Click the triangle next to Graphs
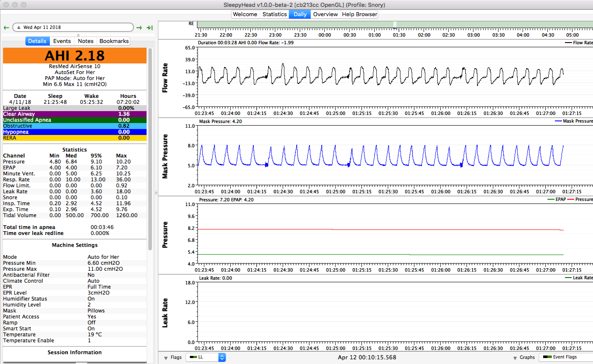The height and width of the screenshot is (364, 593). [515, 358]
